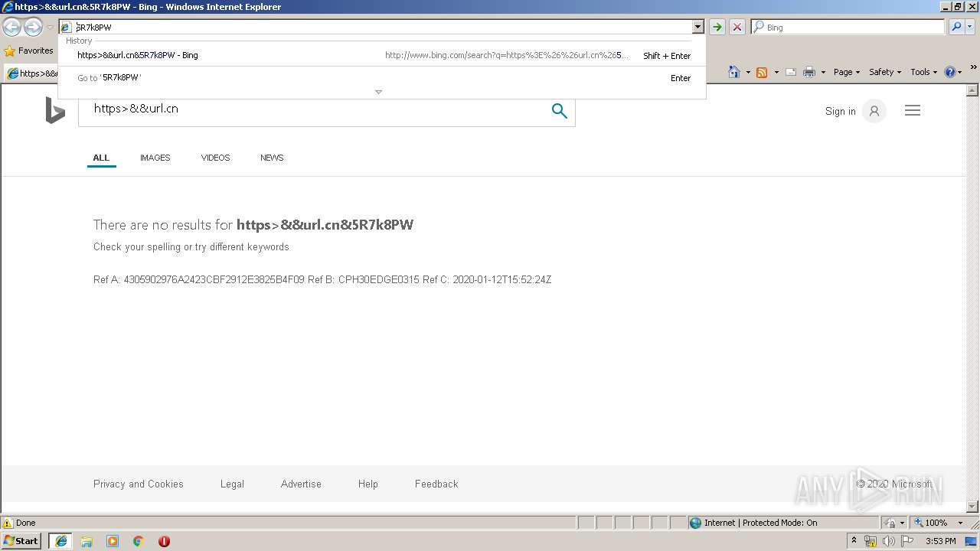980x551 pixels.
Task: Select the ALL results tab
Action: tap(101, 158)
